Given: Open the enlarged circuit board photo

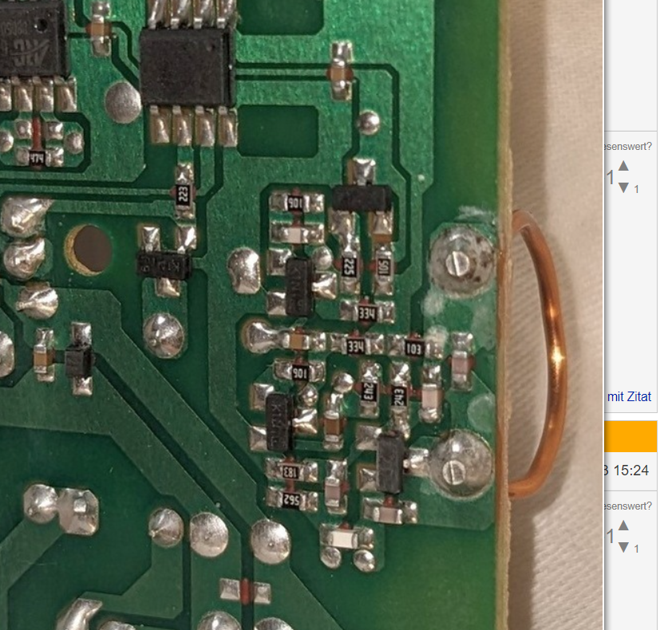Looking at the screenshot, I should [x=302, y=315].
